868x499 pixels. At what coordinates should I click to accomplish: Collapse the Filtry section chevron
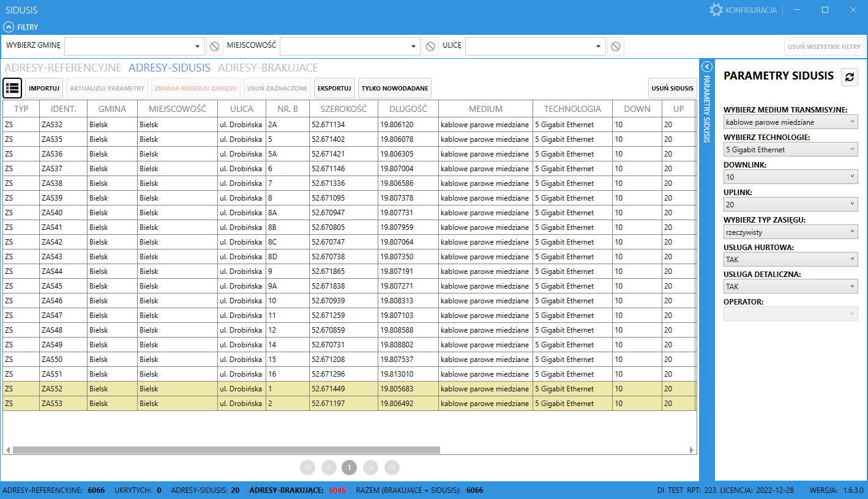coord(9,27)
